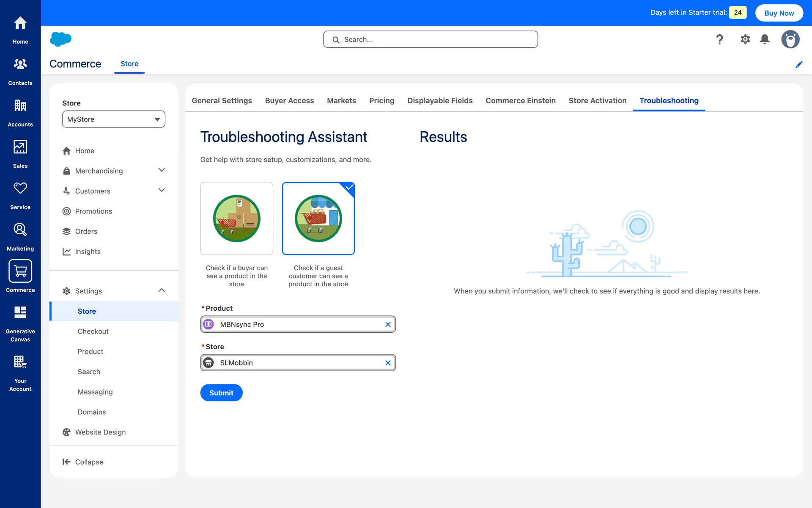
Task: Open the MyStore store dropdown
Action: pos(114,119)
